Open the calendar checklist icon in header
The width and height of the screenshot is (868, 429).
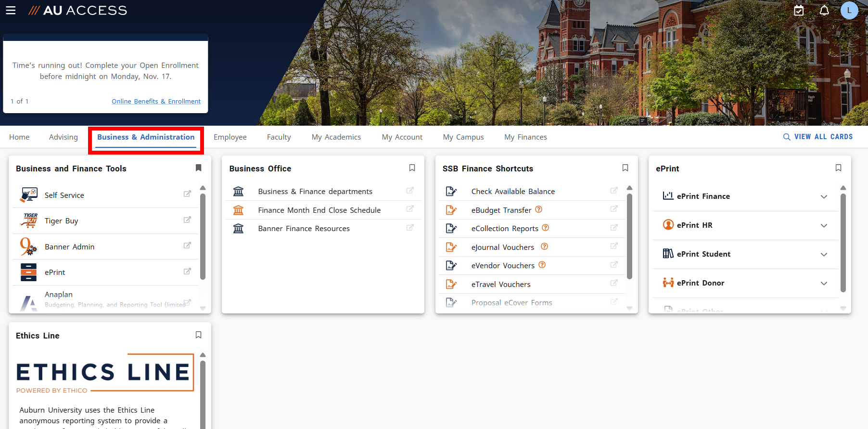click(799, 10)
